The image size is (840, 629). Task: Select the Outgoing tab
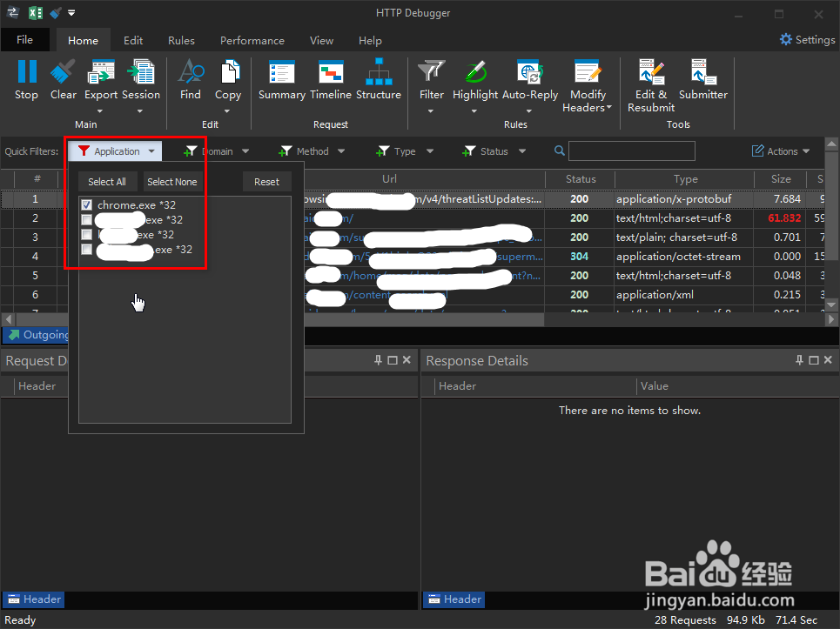(37, 335)
